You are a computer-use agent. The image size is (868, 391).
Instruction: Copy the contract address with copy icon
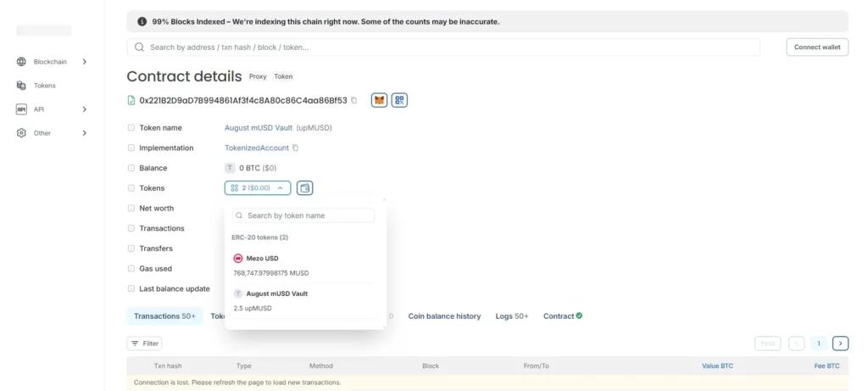tap(354, 100)
